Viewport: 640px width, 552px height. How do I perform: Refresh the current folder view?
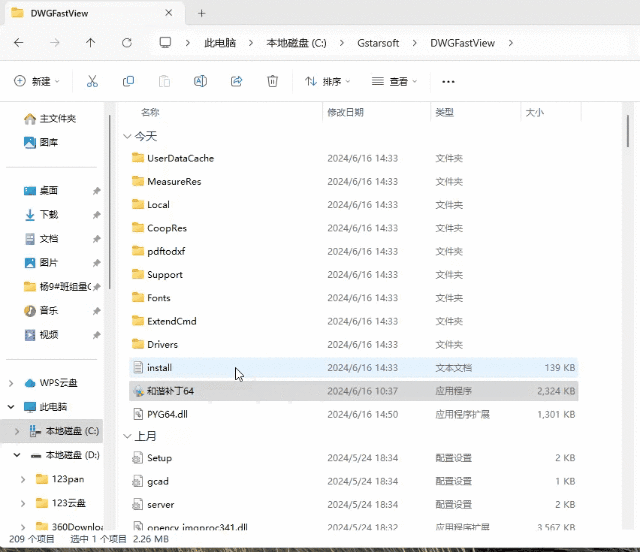(127, 42)
